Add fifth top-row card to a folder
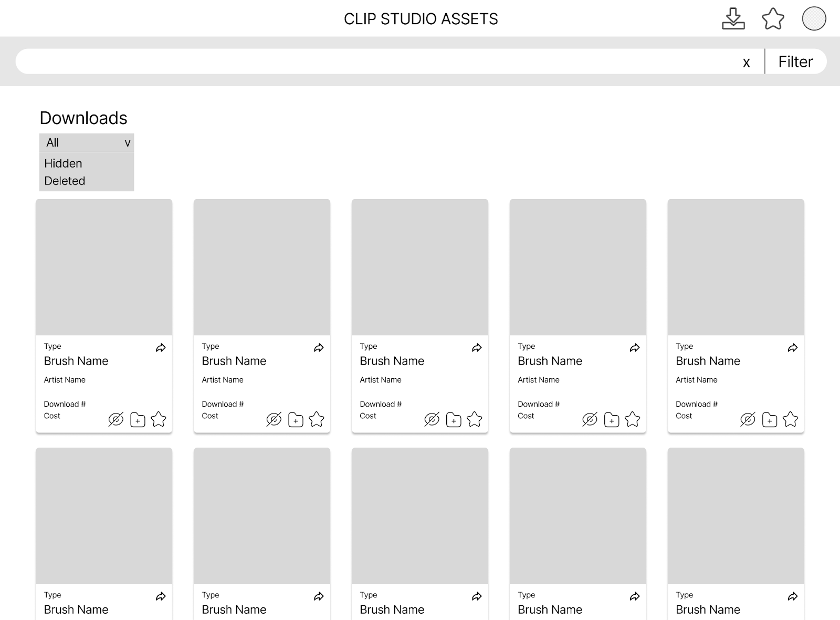 770,420
